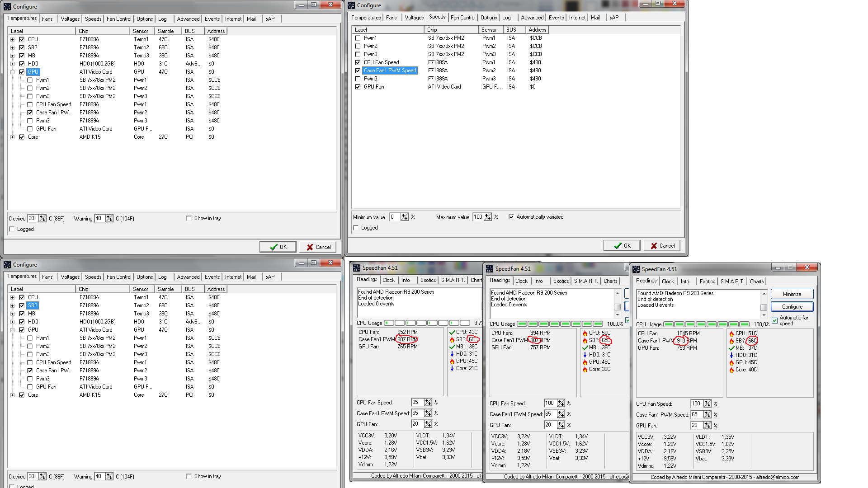Click flame icon beside SB?: 60C reading
Screen dimensions: 868x488
[x=452, y=340]
